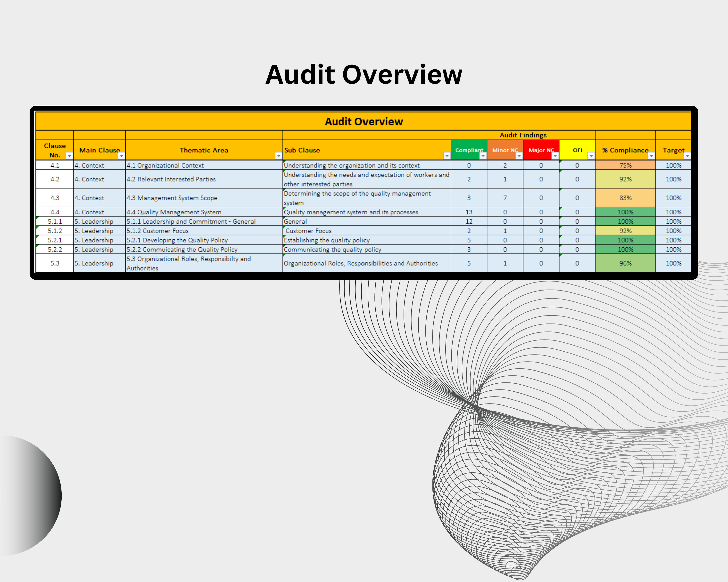
Task: Select the 75% compliance cell for clause 4.1
Action: (x=626, y=165)
